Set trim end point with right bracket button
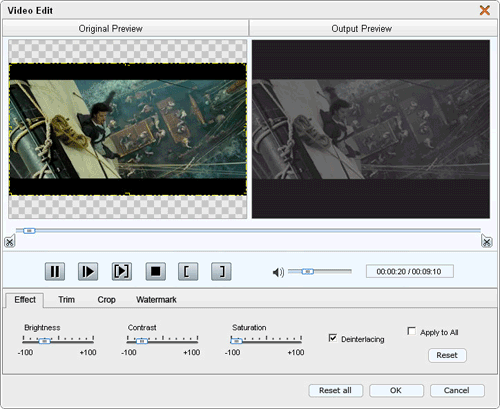Screen dimensions: 500x409 (x=221, y=271)
